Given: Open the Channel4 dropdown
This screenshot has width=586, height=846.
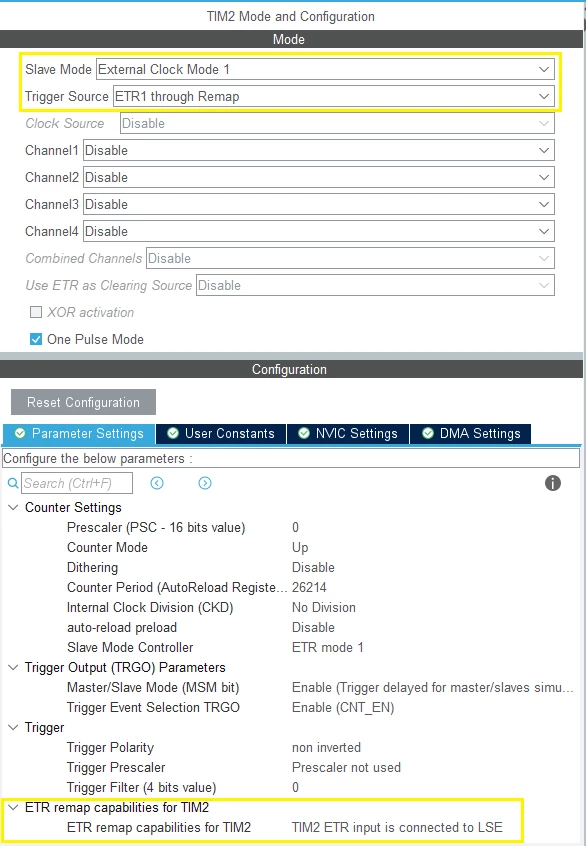Looking at the screenshot, I should pos(318,231).
